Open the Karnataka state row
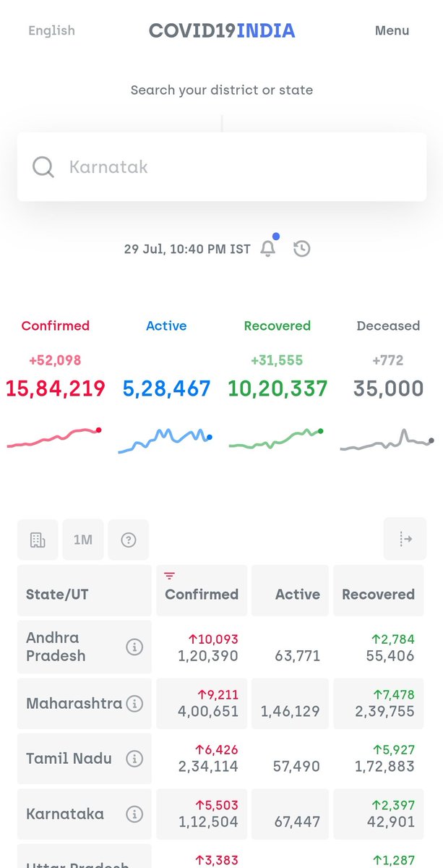 (221, 814)
